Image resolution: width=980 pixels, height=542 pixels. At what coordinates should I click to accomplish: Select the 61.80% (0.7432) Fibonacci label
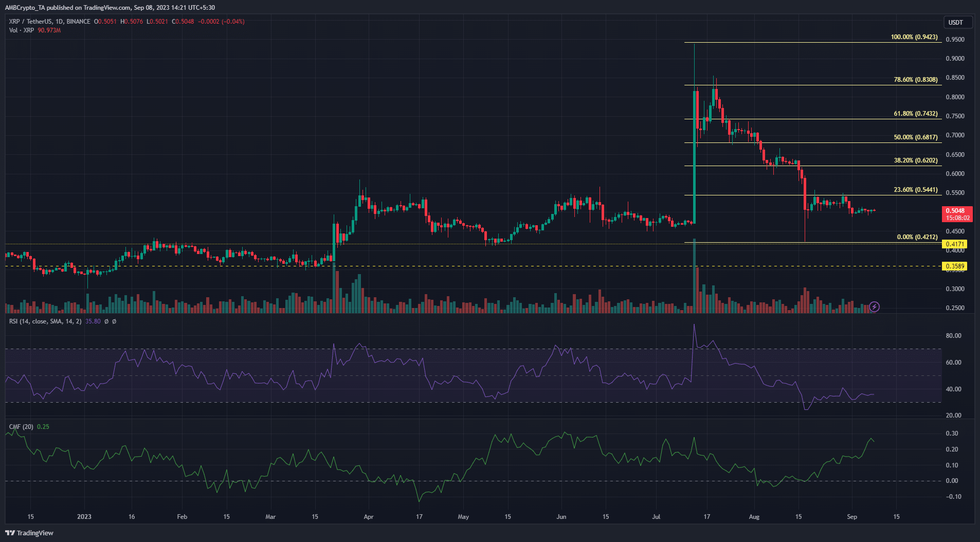916,114
